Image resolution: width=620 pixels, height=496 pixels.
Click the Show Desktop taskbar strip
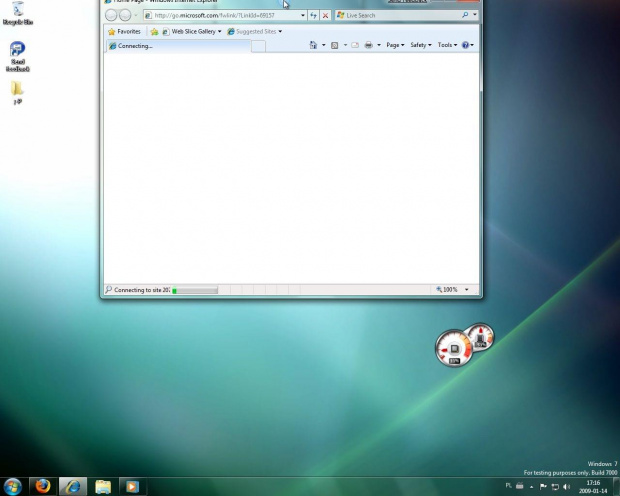pyautogui.click(x=616, y=487)
